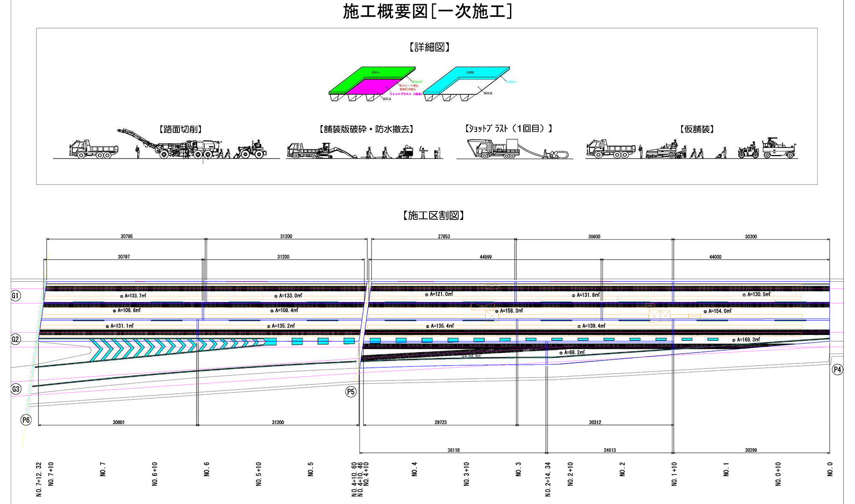Select the circled P6 pier marker
Viewport: 855px width, 504px height.
point(26,420)
